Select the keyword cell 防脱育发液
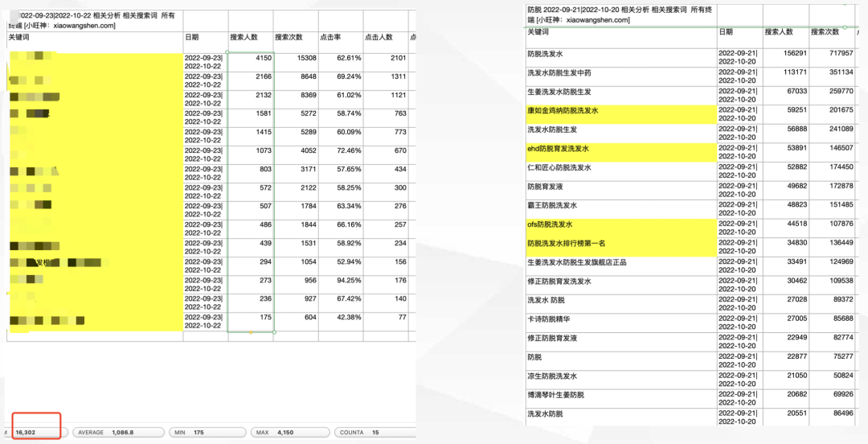 (x=621, y=190)
